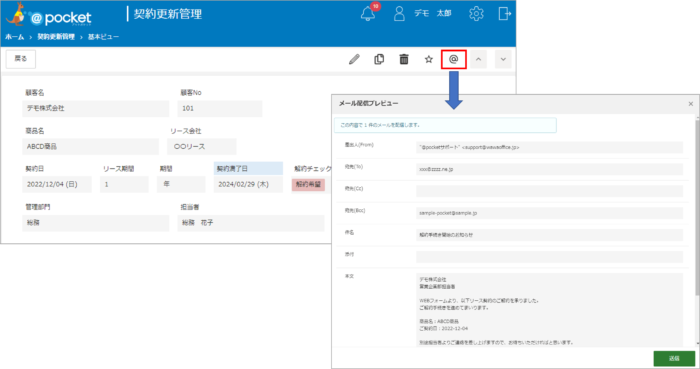Click the リース期間 value 1

tap(124, 184)
